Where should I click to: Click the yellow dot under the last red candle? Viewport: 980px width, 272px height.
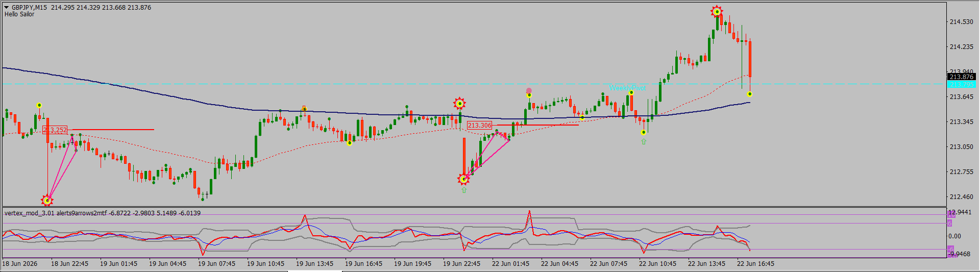tap(749, 94)
